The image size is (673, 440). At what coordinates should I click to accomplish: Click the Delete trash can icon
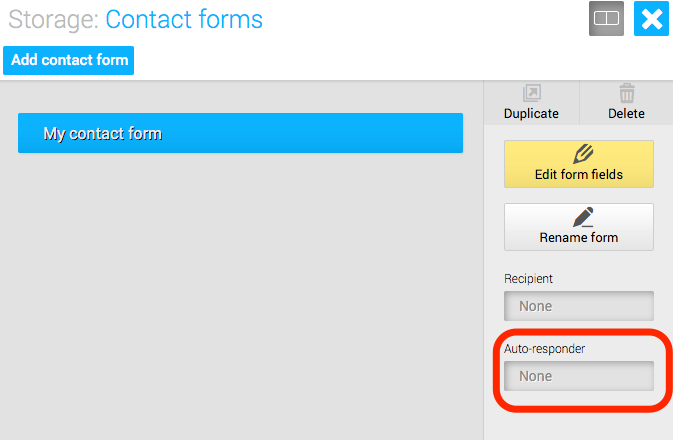(627, 93)
